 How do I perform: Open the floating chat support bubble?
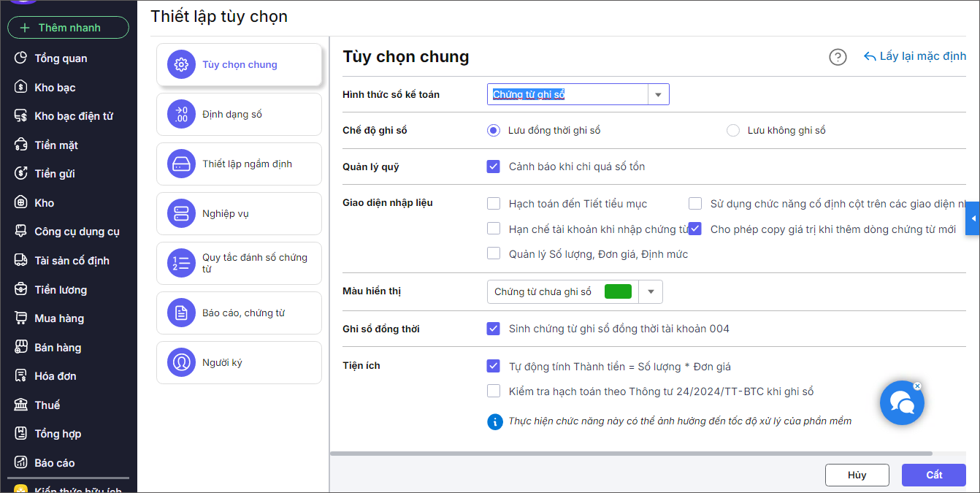(x=902, y=402)
